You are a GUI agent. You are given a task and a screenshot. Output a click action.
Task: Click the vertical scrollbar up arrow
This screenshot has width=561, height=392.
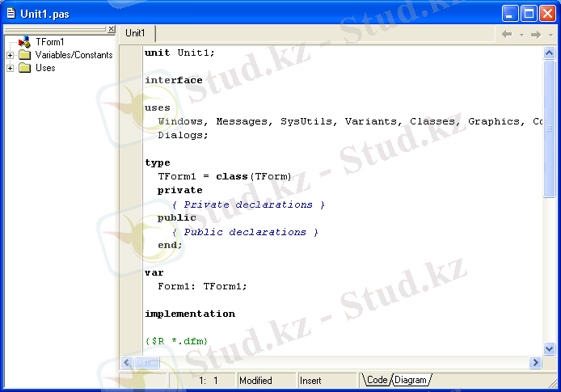tap(549, 53)
